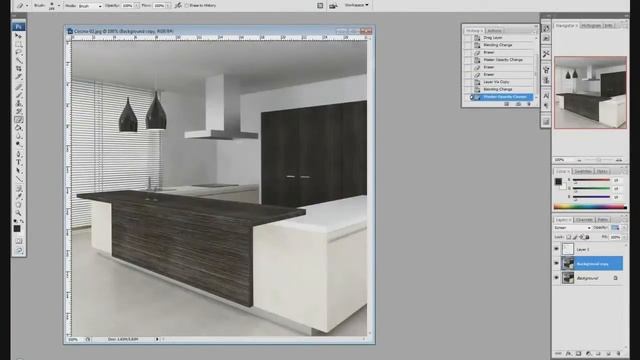Open the Opacity slider arrow in options bar
This screenshot has width=640, height=360.
(x=137, y=6)
